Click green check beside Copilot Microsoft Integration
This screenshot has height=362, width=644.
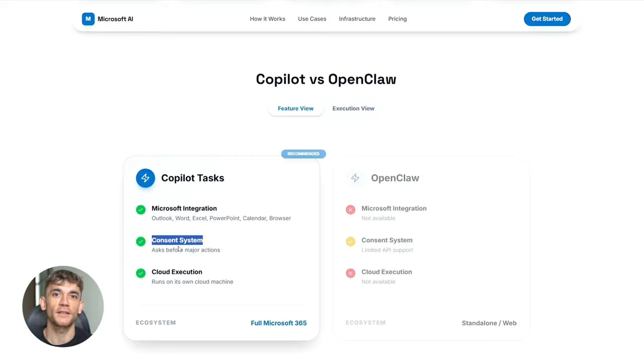point(141,210)
